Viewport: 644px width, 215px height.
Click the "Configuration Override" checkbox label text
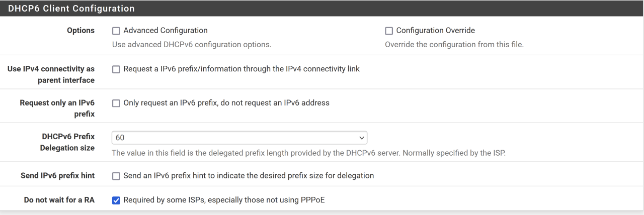[436, 31]
